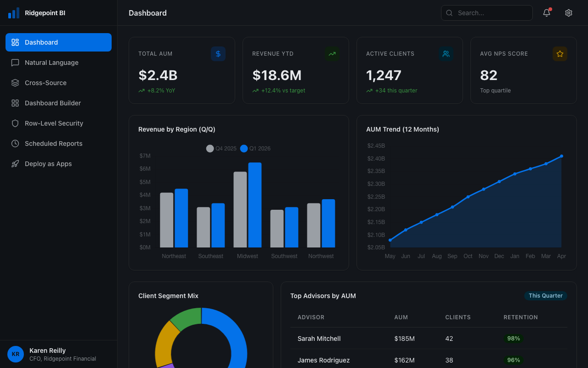The height and width of the screenshot is (368, 588).
Task: Select the Row-Level Security shield icon
Action: point(15,123)
